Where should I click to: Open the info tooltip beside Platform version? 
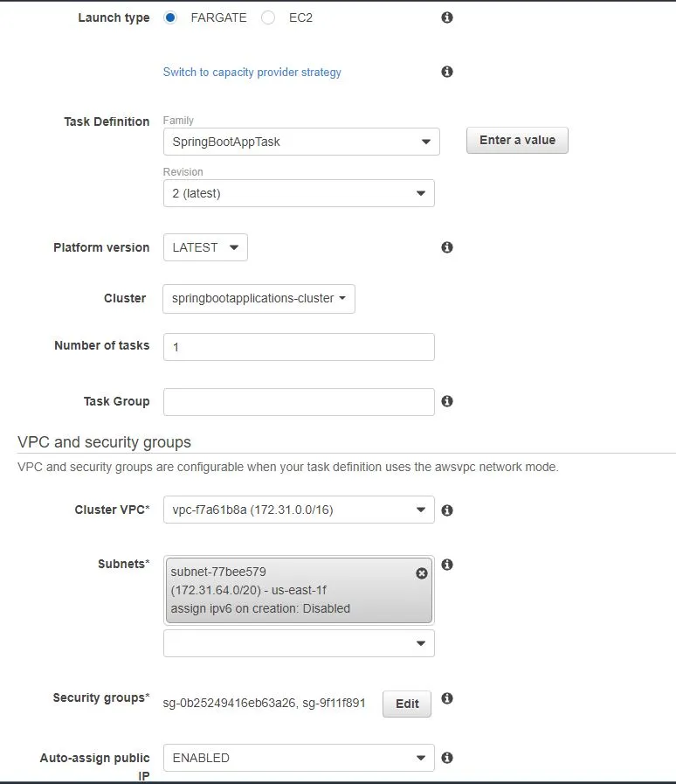click(446, 247)
